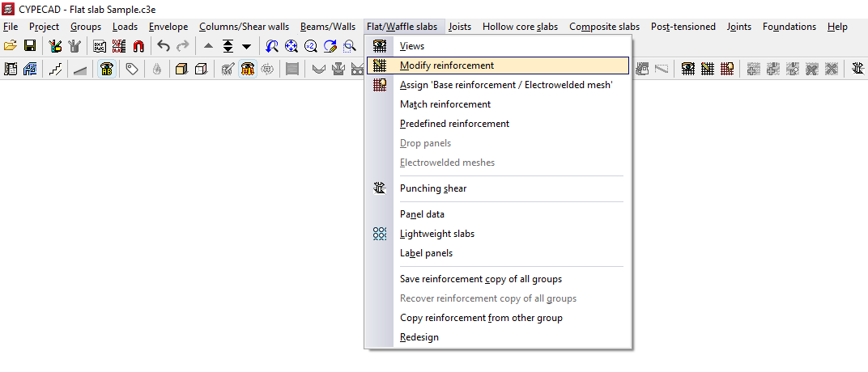Choose Lightweight slabs
This screenshot has width=868, height=372.
click(497, 233)
